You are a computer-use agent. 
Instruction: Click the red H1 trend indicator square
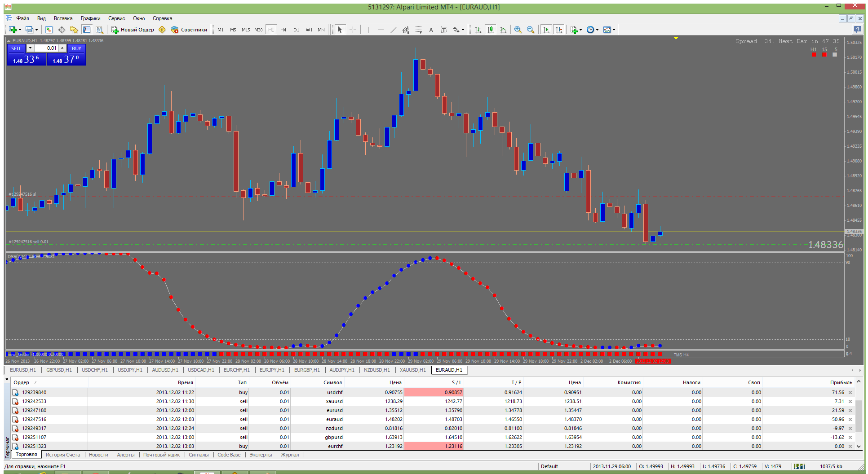[814, 55]
